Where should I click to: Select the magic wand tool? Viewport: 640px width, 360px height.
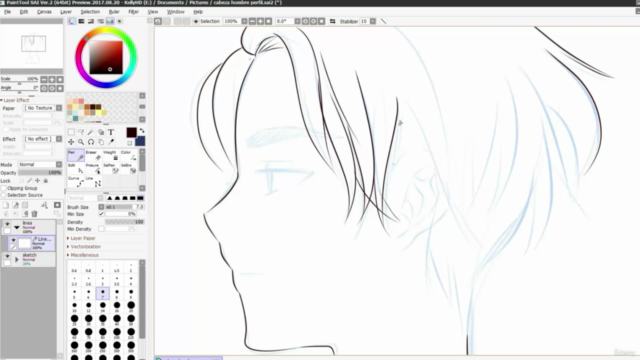(91, 132)
